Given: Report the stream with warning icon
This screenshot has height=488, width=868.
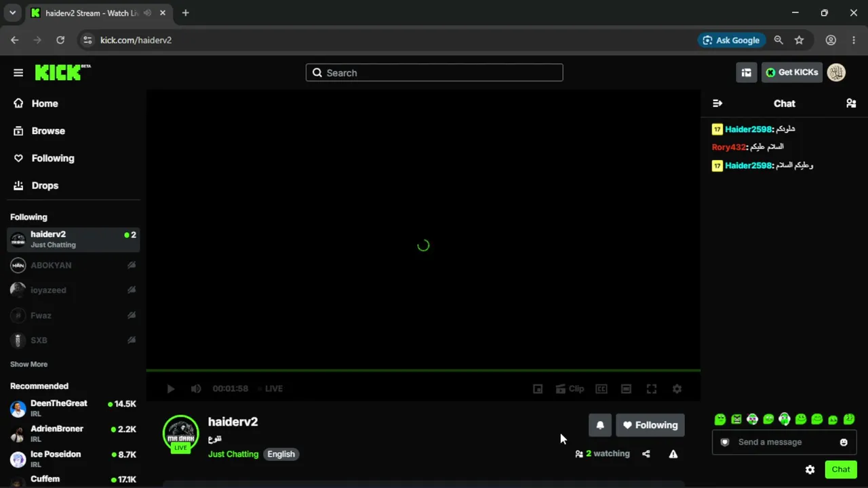Looking at the screenshot, I should click(x=673, y=454).
